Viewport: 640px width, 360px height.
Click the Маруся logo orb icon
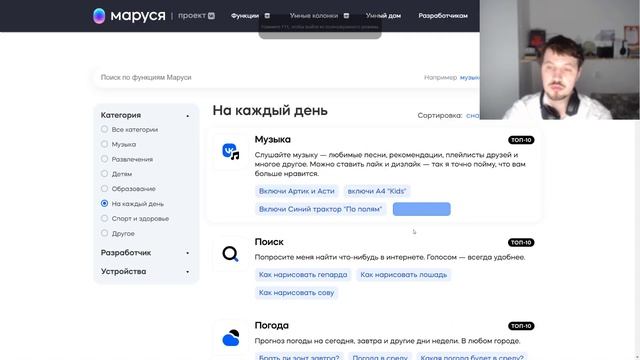coord(99,16)
